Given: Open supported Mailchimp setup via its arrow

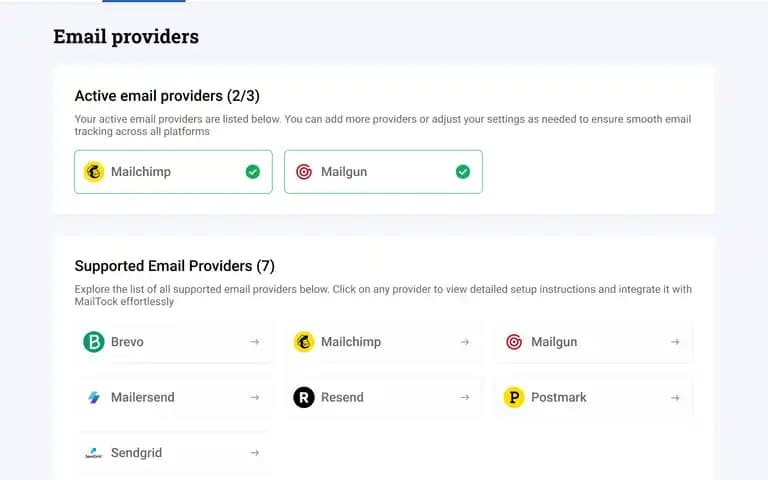Looking at the screenshot, I should (465, 342).
